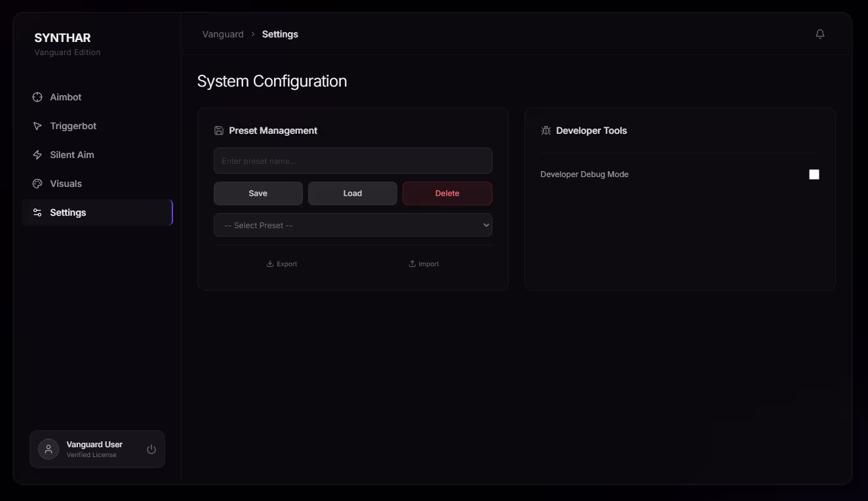Click the user avatar icon at bottom left
Viewport: 868px width, 501px height.
click(49, 449)
